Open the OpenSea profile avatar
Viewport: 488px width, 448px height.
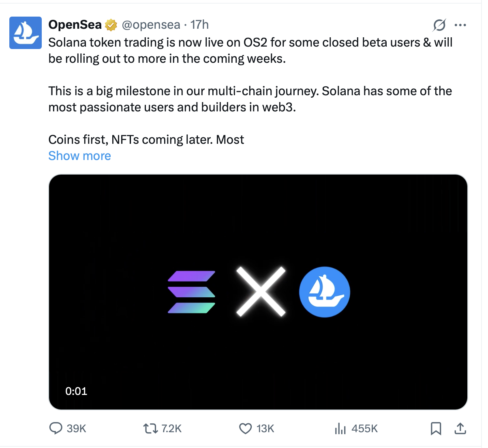[x=26, y=33]
